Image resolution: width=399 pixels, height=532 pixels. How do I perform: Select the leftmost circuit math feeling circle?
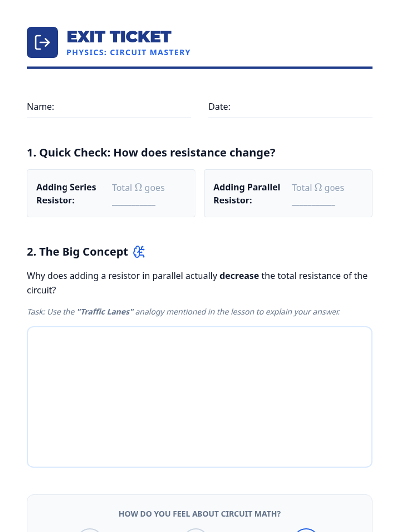click(90, 530)
